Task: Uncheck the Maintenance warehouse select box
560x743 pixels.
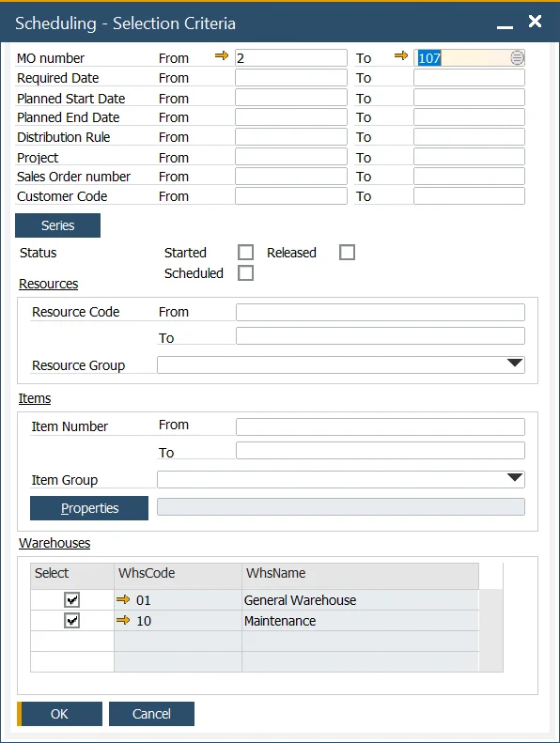Action: click(x=71, y=620)
